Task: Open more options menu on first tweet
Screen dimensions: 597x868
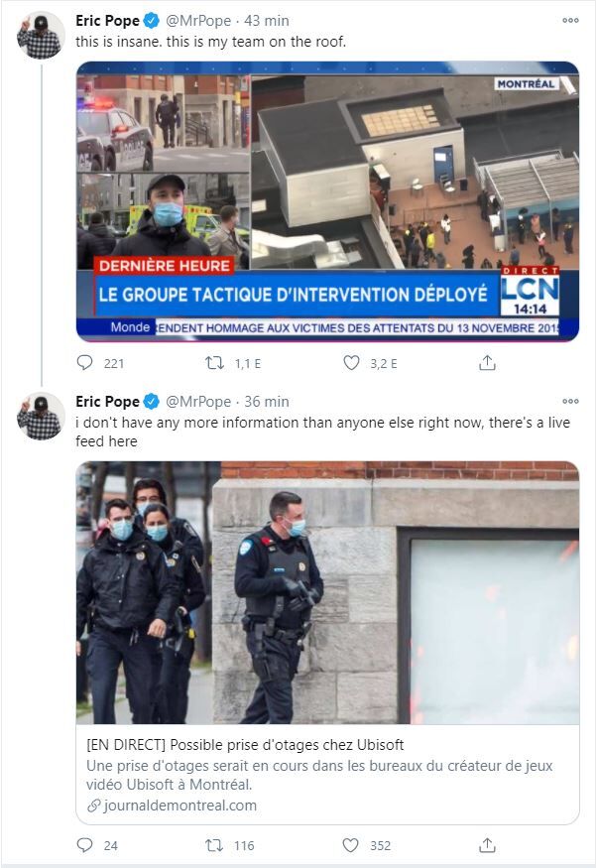Action: 570,20
